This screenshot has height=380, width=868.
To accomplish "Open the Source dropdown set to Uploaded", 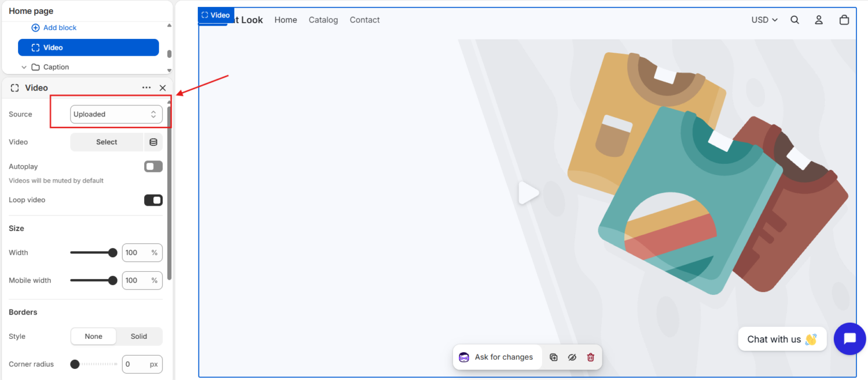I will click(x=116, y=114).
